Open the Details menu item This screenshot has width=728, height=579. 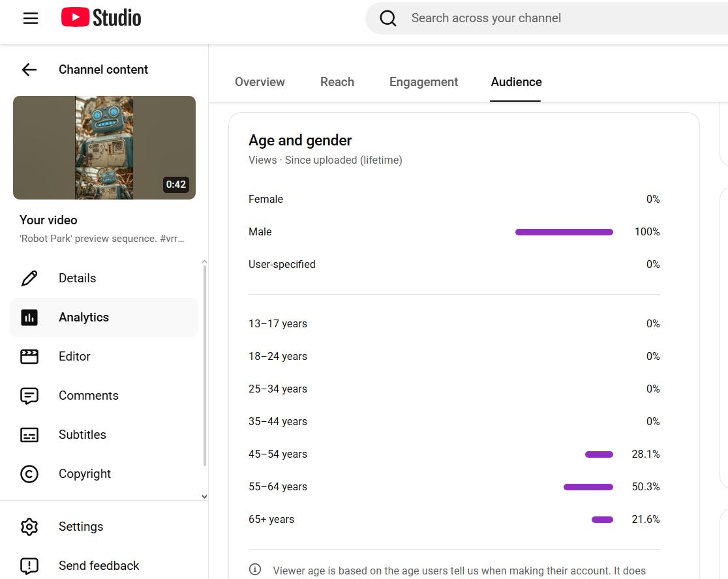coord(104,278)
